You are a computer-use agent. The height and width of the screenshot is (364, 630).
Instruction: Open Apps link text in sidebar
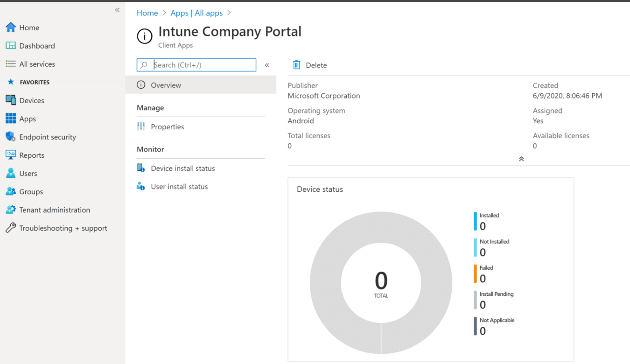click(x=28, y=119)
